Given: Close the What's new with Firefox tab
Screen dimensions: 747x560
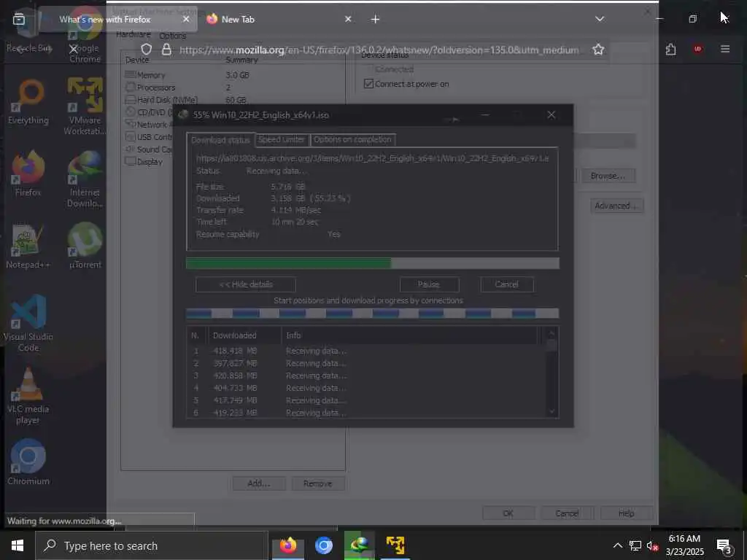Looking at the screenshot, I should coord(186,20).
